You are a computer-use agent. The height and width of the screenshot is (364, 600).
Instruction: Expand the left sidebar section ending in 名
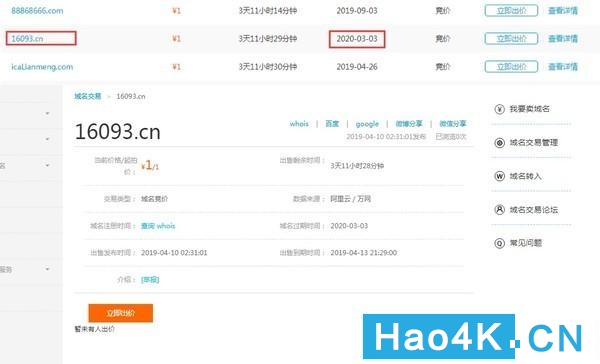47,165
